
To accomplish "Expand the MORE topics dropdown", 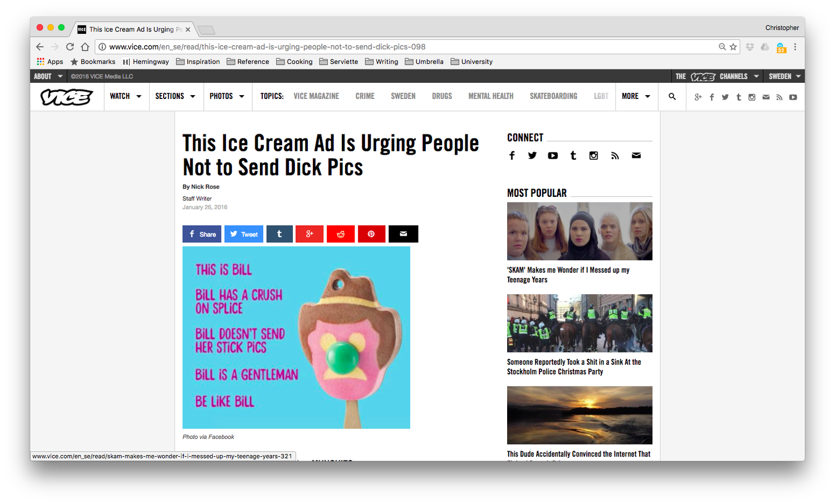I will (x=636, y=96).
